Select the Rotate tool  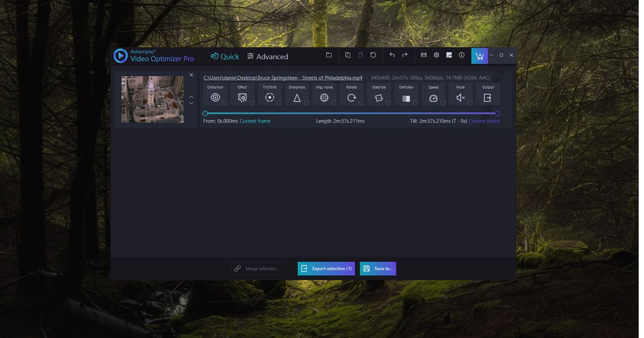[x=352, y=97]
